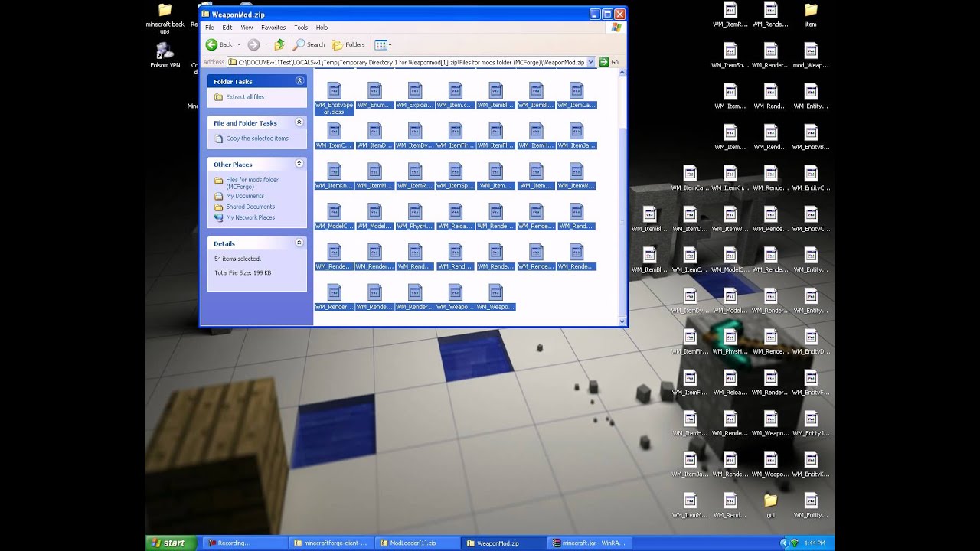
Task: Click the Views icon in toolbar
Action: coord(380,44)
